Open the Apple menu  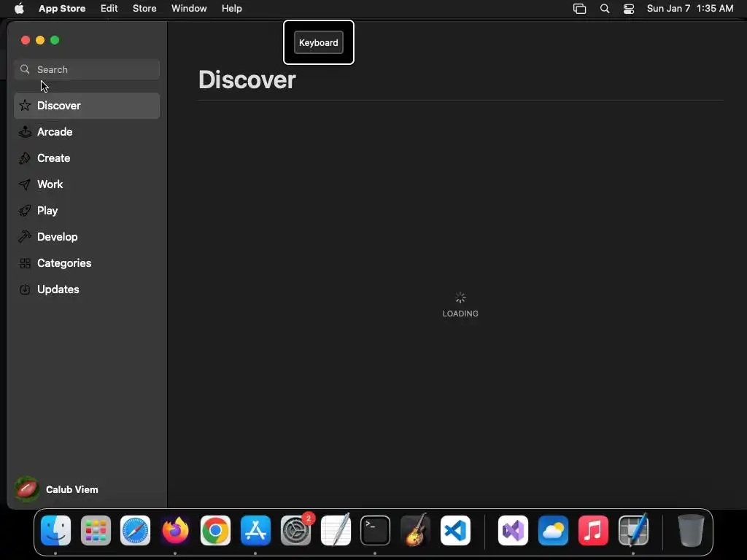[19, 8]
